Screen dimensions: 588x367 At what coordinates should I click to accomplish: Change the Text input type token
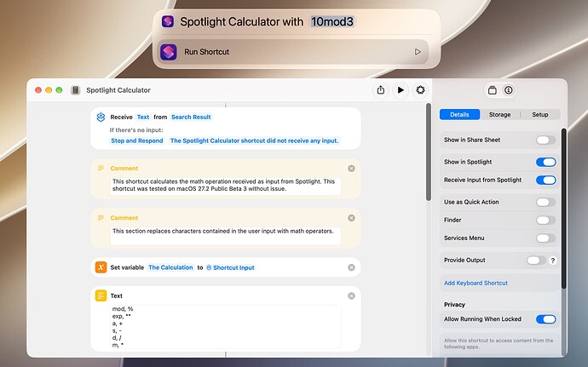[143, 117]
